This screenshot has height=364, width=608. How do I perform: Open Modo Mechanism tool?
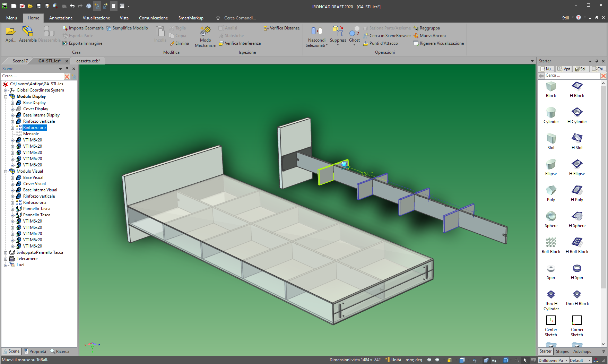coord(206,32)
